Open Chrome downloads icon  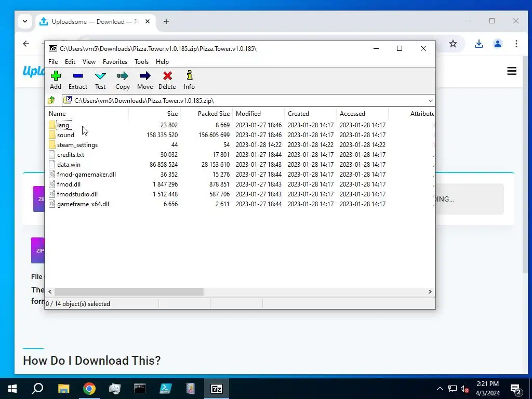tap(478, 44)
